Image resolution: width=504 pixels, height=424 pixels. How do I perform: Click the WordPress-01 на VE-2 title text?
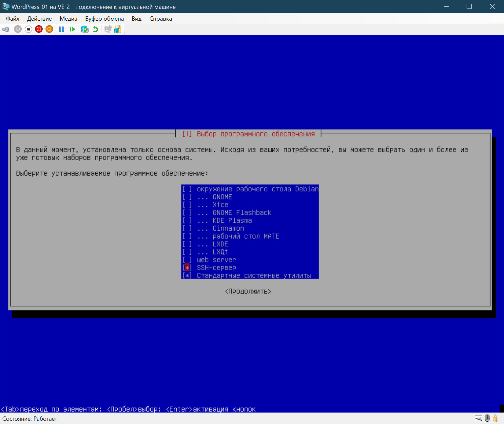click(x=94, y=7)
